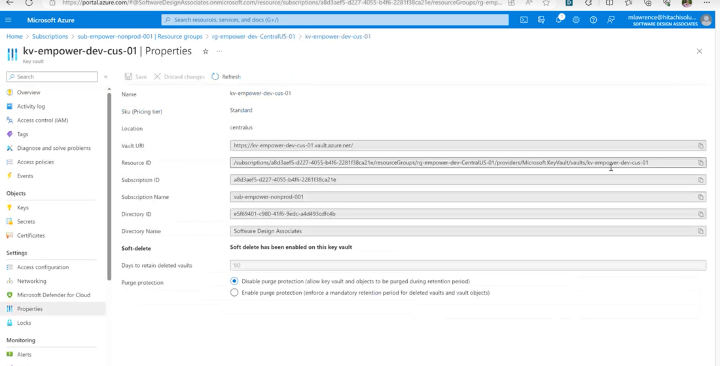Image resolution: width=720 pixels, height=366 pixels.
Task: Open the Feedback icon in the top bar
Action: (x=611, y=20)
